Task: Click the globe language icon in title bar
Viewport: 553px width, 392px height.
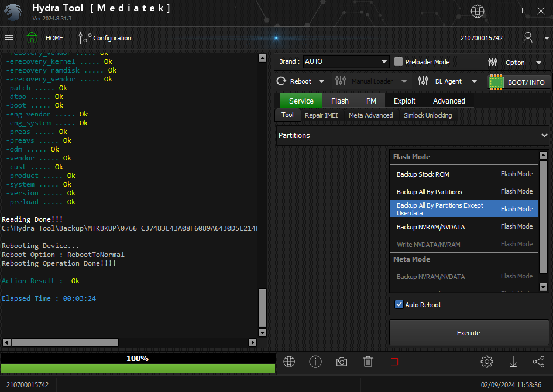Action: 478,11
